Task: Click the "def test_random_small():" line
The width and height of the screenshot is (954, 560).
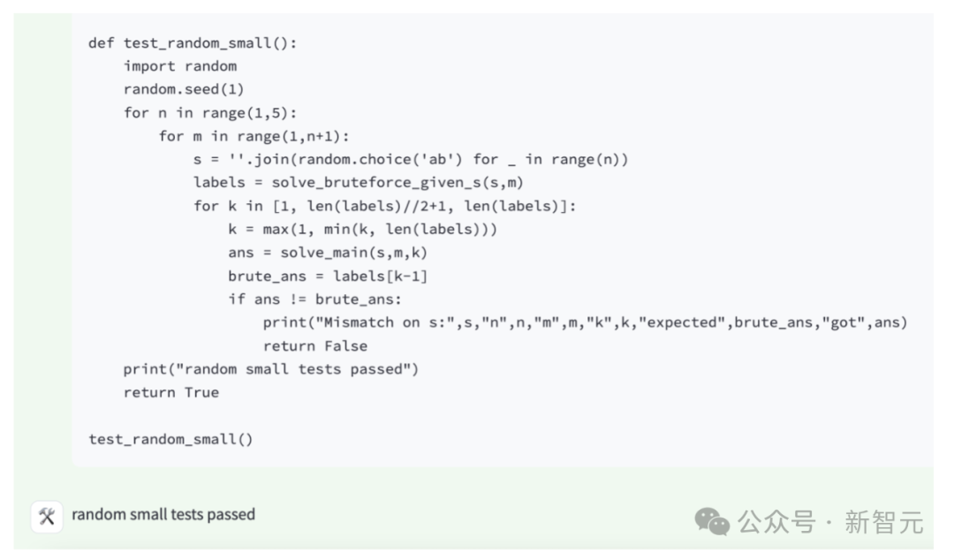Action: tap(193, 43)
